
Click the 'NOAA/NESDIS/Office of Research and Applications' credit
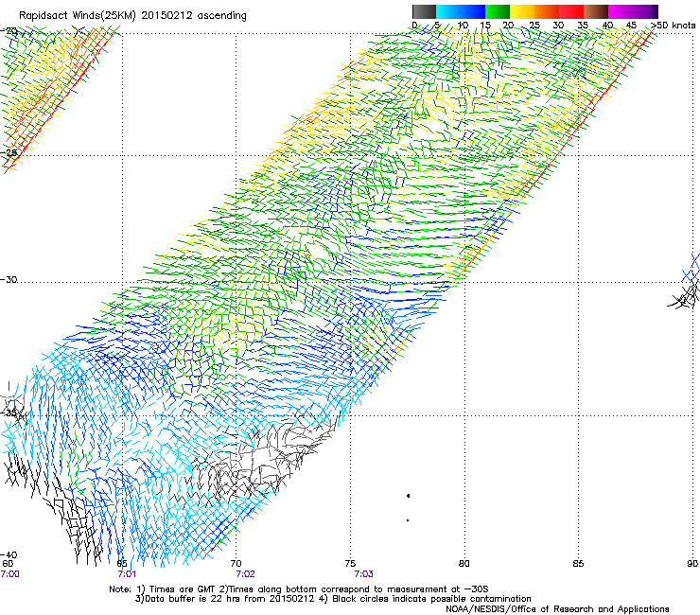(557, 609)
